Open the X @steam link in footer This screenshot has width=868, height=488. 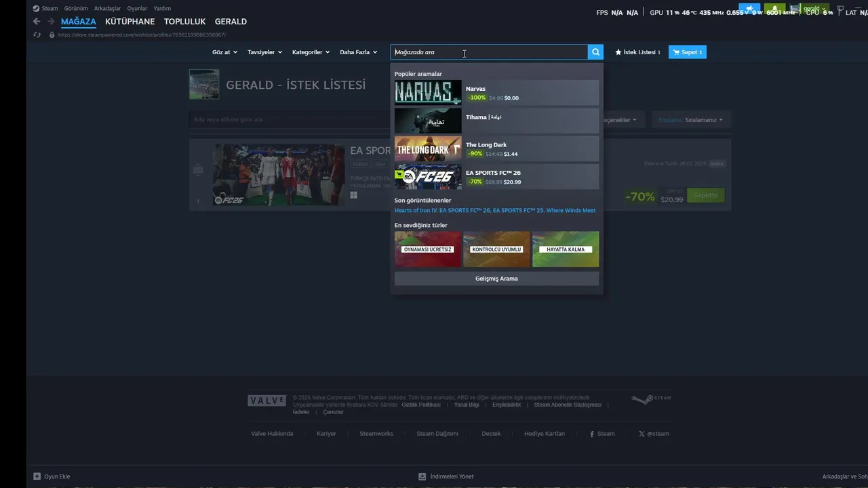point(654,434)
